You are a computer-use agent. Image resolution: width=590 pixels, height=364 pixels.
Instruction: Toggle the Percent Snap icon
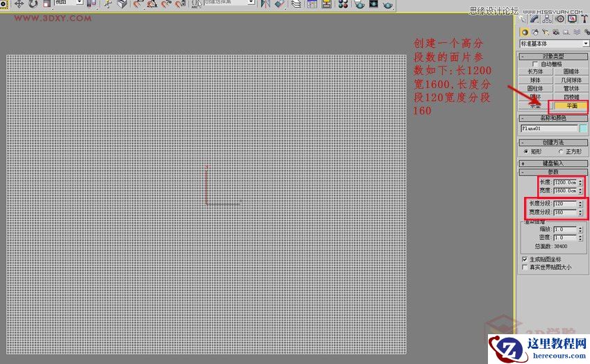point(167,3)
